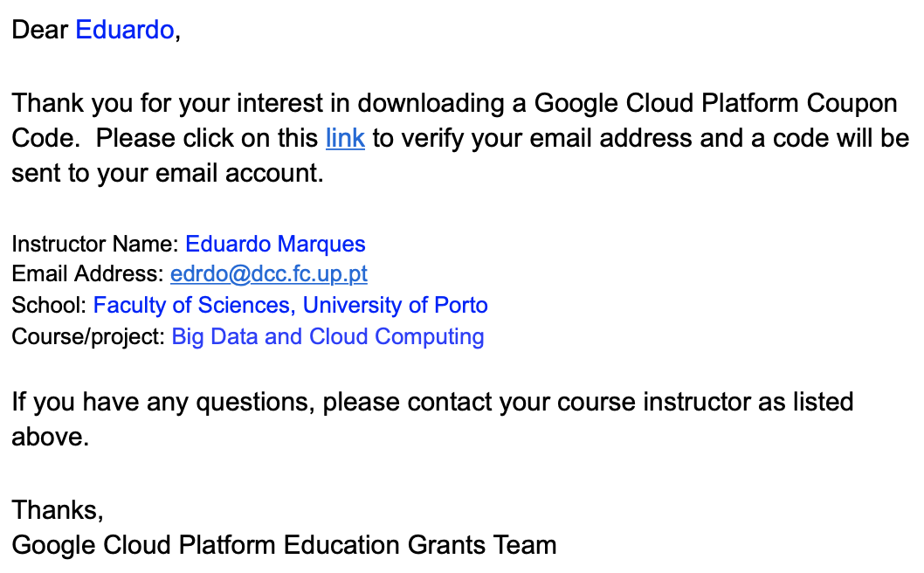This screenshot has height=573, width=924.
Task: Click the "Thanks," closing line
Action: (x=58, y=509)
